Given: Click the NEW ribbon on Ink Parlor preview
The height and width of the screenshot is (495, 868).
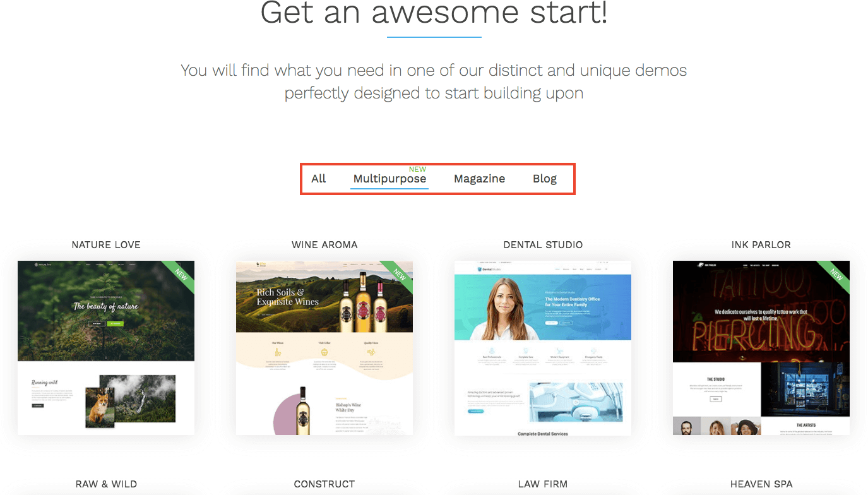Looking at the screenshot, I should coord(836,274).
